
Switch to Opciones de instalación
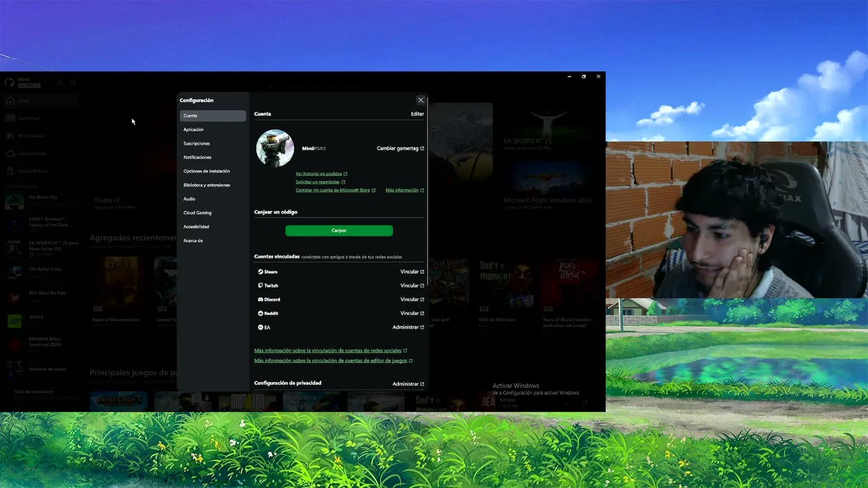(213, 171)
